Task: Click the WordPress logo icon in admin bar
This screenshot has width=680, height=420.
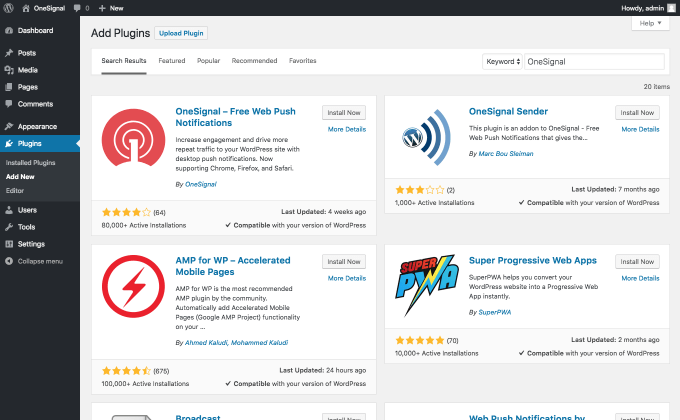Action: pos(8,8)
